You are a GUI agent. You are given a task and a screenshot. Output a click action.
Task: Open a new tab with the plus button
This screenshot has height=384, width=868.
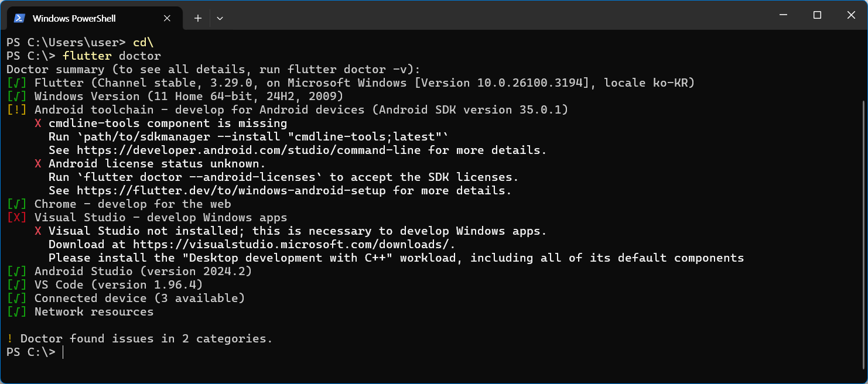[198, 18]
